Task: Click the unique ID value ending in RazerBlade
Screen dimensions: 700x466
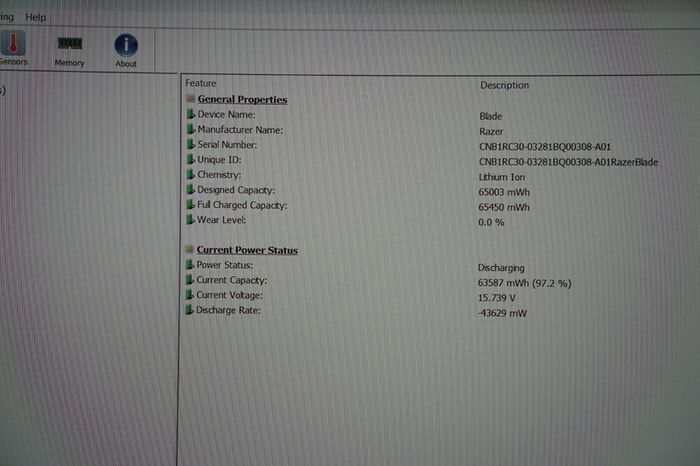Action: (568, 162)
